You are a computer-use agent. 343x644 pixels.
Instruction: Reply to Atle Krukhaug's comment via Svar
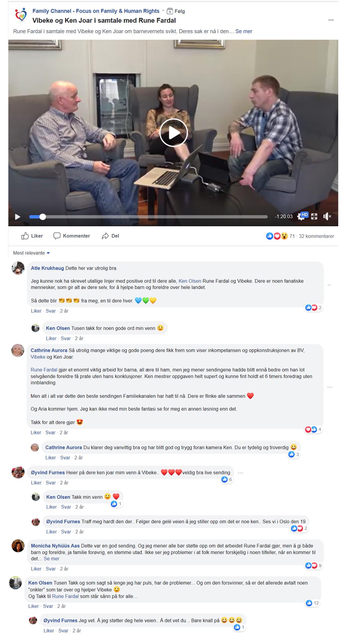tap(51, 311)
